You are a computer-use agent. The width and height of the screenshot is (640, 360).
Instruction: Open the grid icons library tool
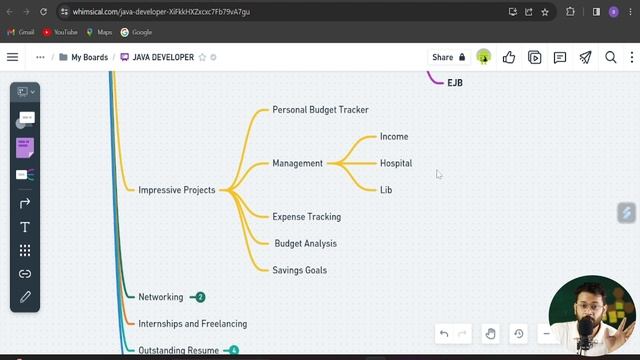25,250
